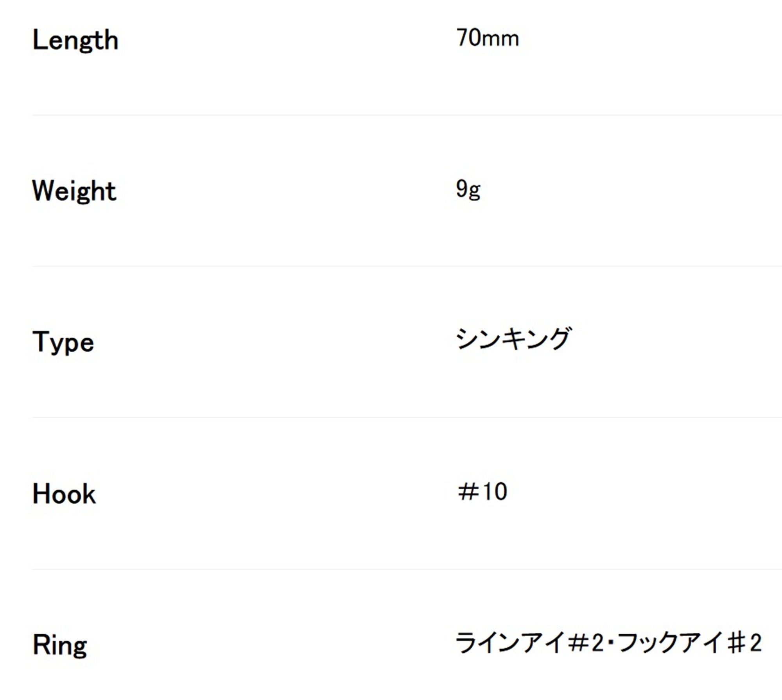Select the フックアイ＃2 text

click(690, 643)
